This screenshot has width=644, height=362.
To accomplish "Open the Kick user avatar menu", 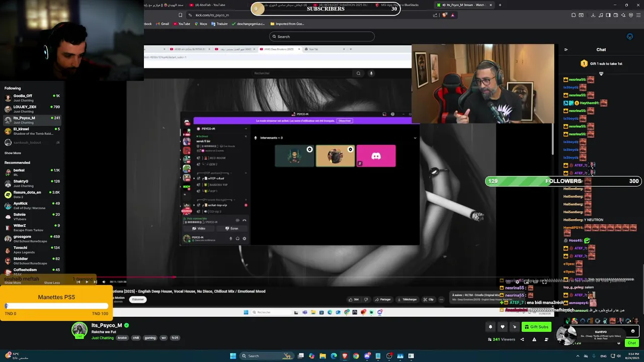I will (x=629, y=36).
